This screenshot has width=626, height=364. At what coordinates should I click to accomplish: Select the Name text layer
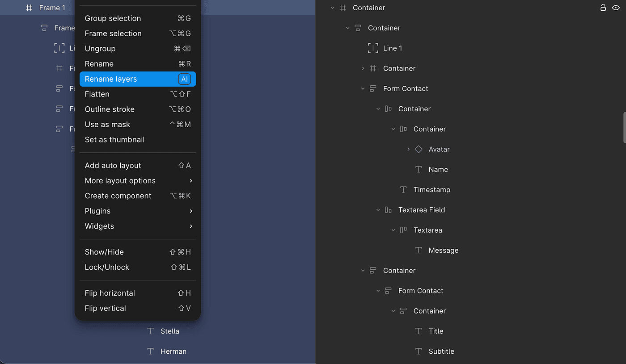pyautogui.click(x=438, y=169)
